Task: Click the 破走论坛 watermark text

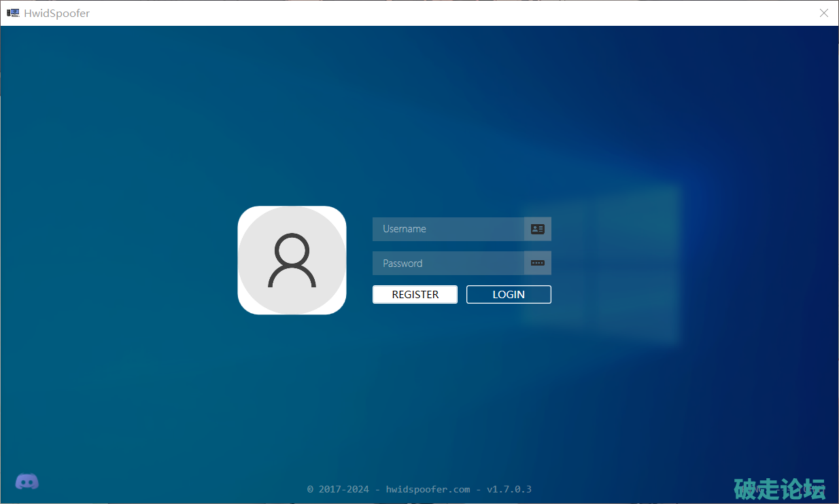Action: (779, 488)
